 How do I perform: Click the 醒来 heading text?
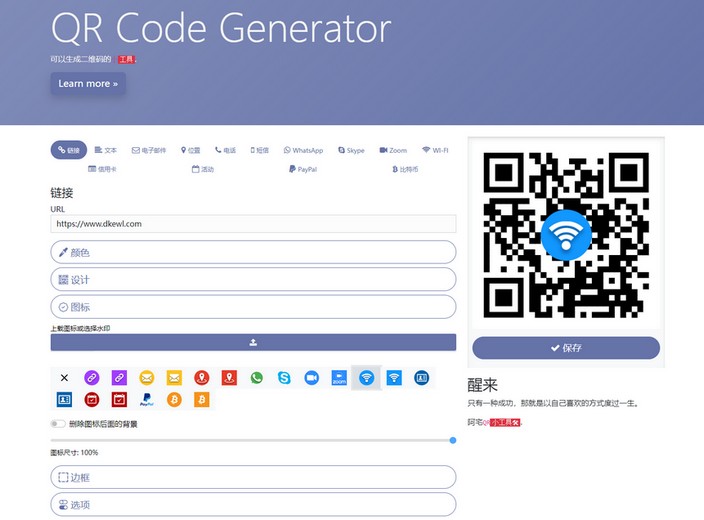click(483, 385)
